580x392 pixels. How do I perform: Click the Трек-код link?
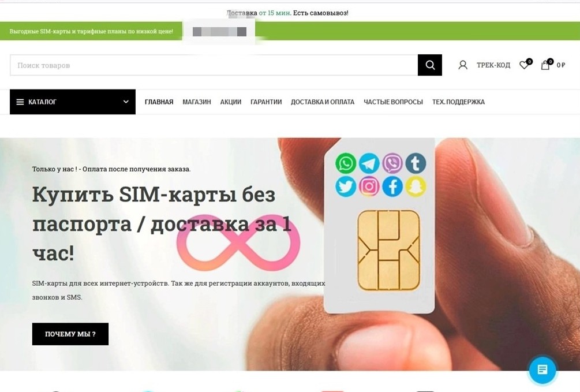click(493, 65)
